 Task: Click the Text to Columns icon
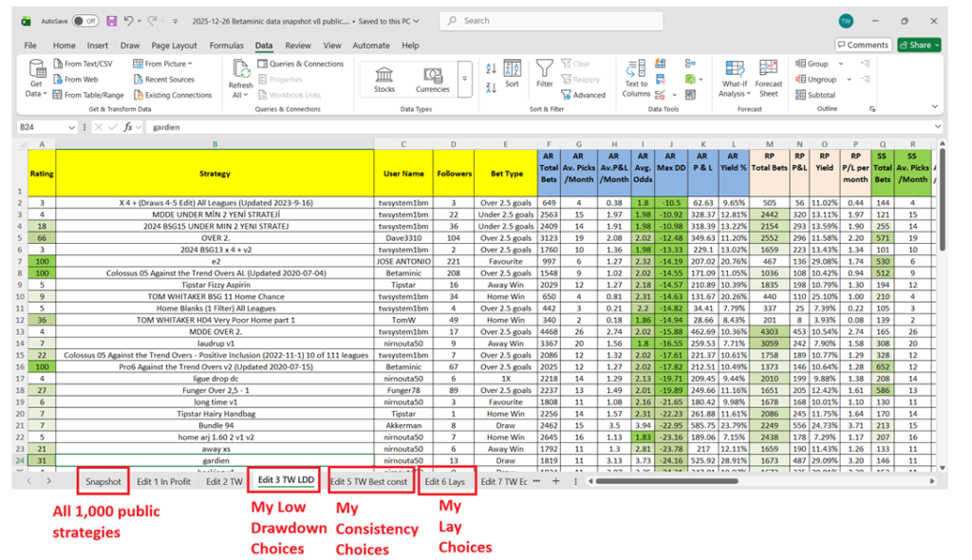pos(636,68)
